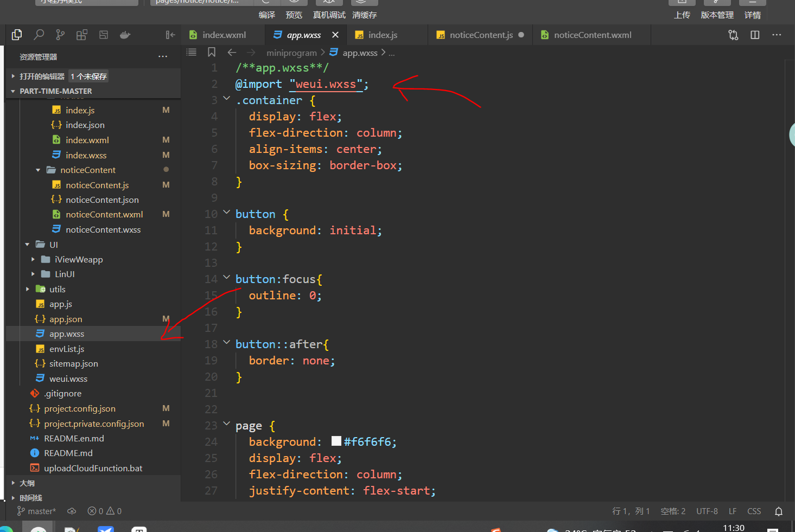795x532 pixels.
Task: Open the Search magnifier icon
Action: 39,35
